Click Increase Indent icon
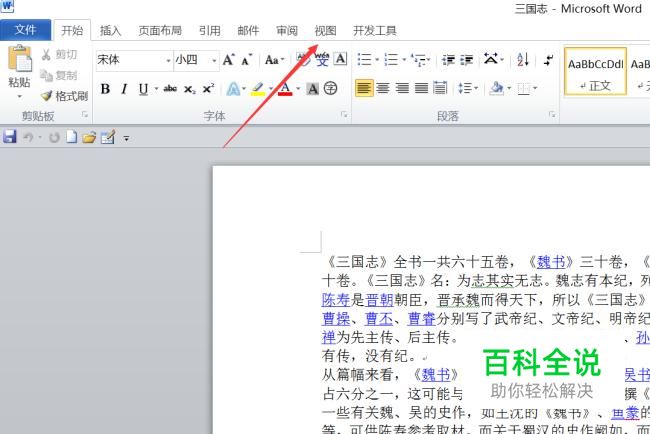 (466, 60)
